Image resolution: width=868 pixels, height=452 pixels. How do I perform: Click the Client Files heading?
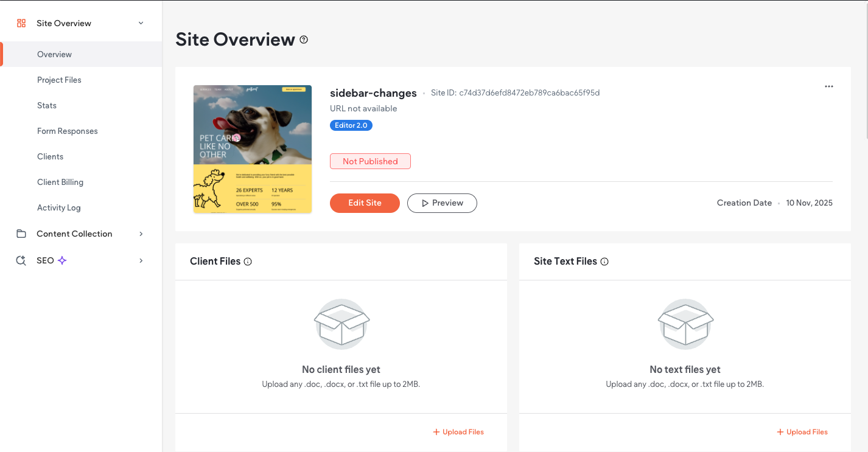(x=215, y=262)
